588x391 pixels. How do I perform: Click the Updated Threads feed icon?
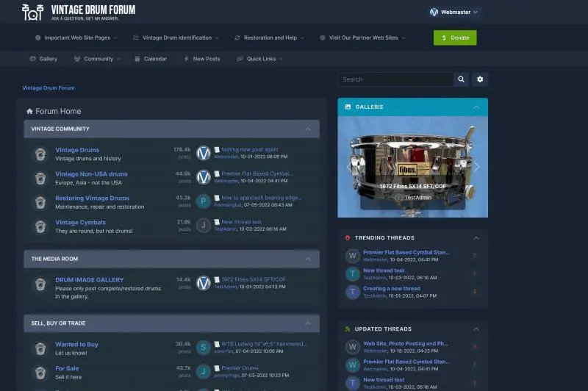click(x=348, y=329)
